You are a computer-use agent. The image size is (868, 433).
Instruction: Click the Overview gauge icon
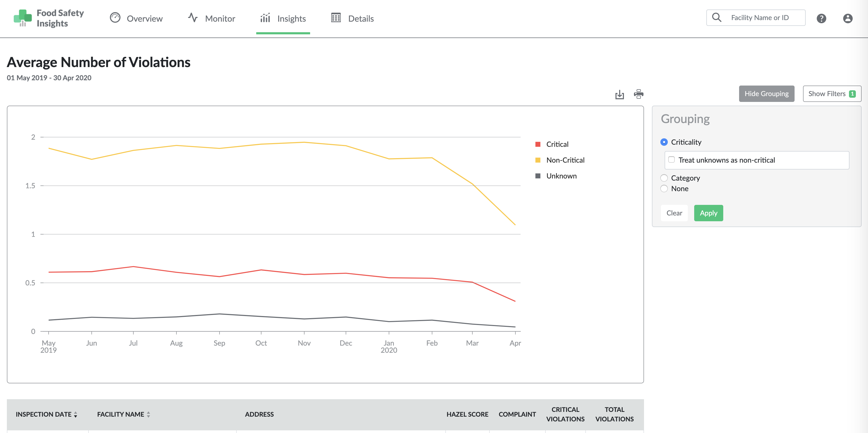115,18
